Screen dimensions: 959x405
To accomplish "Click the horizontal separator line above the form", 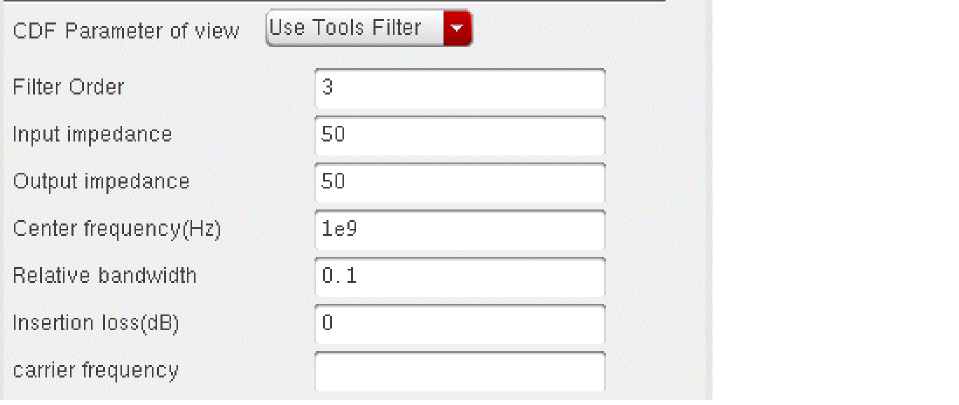I will click(x=330, y=1).
